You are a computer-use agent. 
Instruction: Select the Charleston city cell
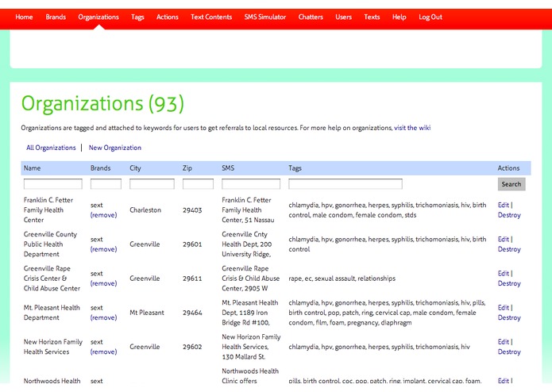pos(145,210)
